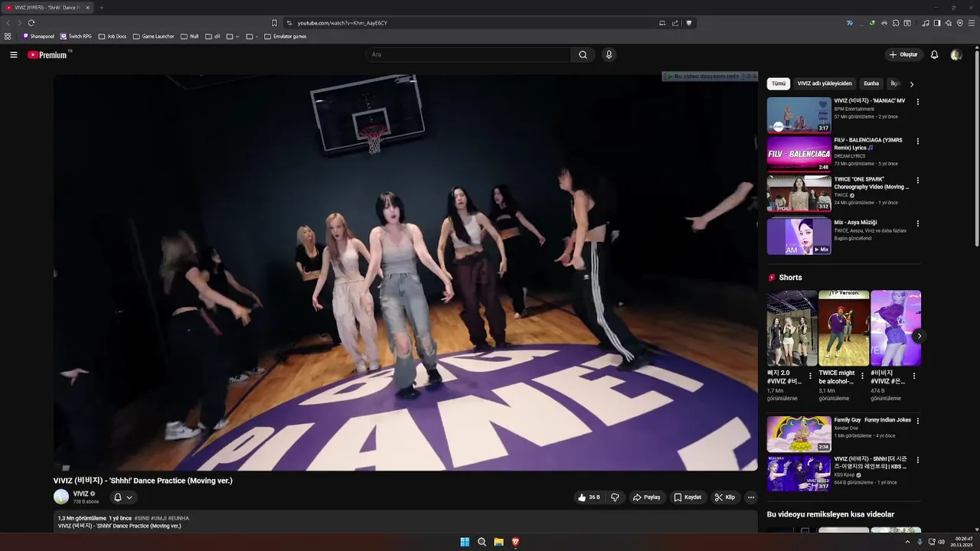This screenshot has height=551, width=980.
Task: Open Family Guy Funny Indian Jokes video
Action: [x=799, y=434]
